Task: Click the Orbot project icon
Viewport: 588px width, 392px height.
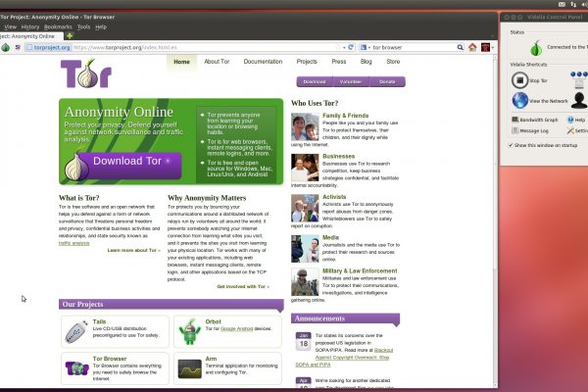Action: (189, 332)
